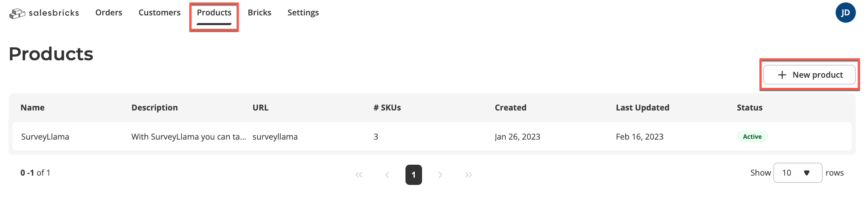
Task: Open the Settings tab
Action: coord(303,13)
